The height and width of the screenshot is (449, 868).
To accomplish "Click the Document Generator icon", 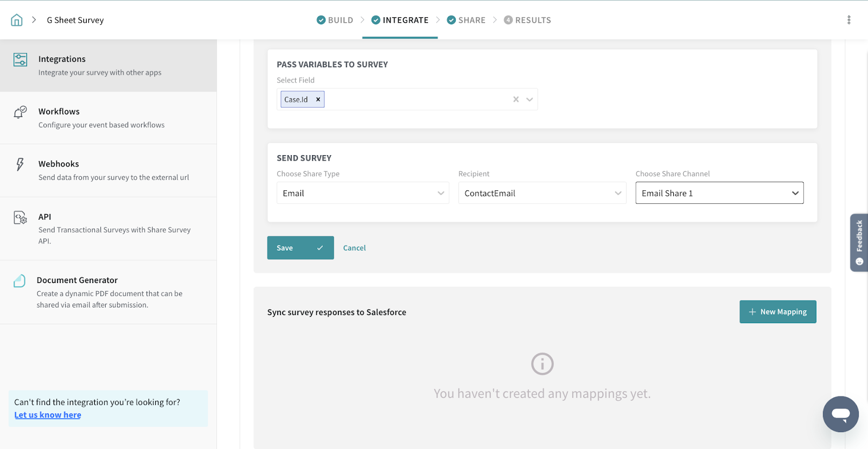I will tap(20, 281).
